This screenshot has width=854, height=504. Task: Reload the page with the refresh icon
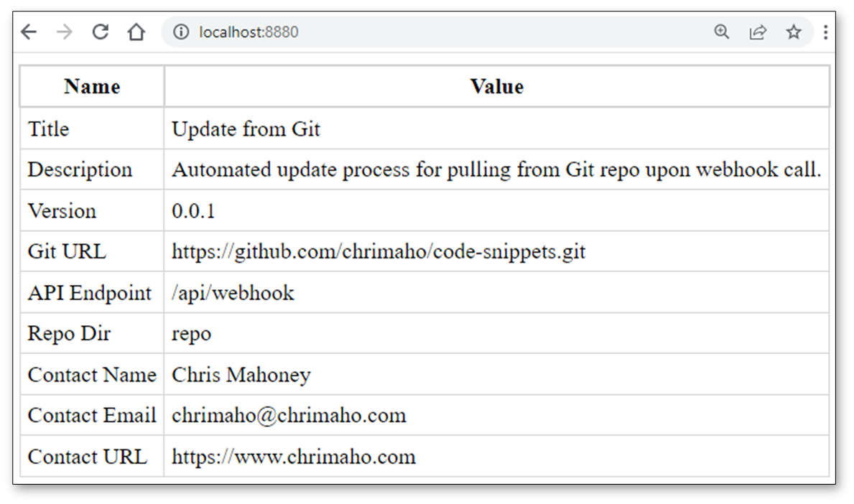101,32
